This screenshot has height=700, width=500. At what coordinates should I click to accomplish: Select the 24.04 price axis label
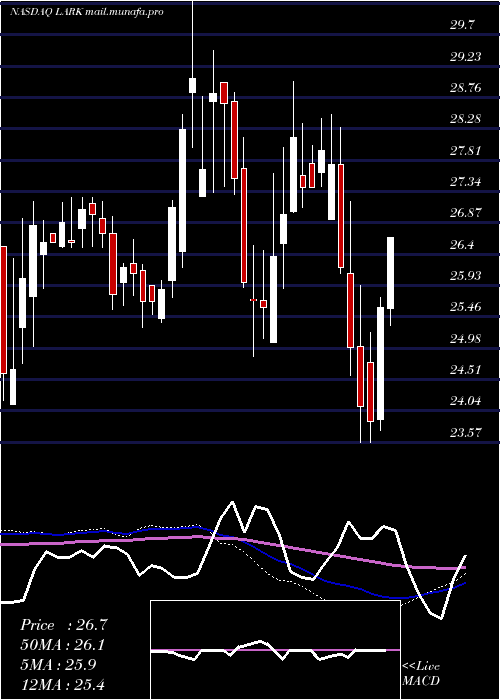click(x=465, y=401)
